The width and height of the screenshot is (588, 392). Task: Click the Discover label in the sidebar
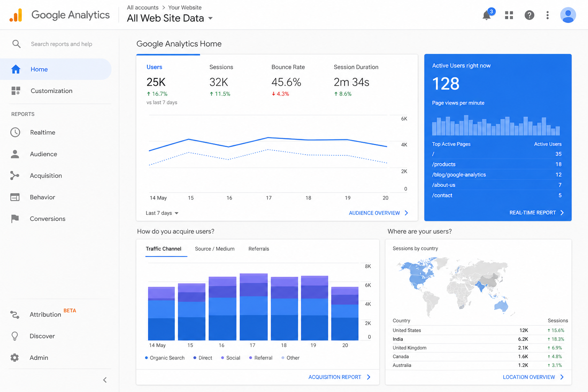coord(42,336)
